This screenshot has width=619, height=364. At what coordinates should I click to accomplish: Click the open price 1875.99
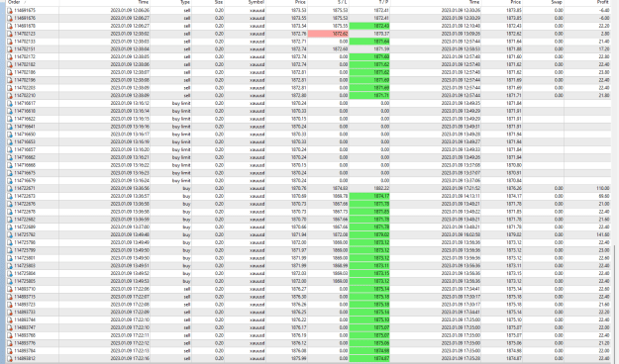coord(298,358)
